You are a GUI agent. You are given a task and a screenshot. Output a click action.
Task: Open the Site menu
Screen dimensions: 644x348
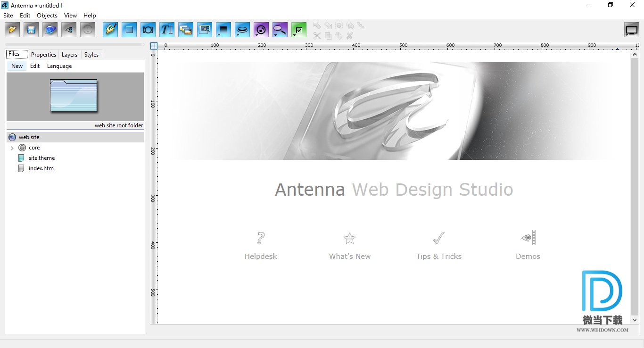[8, 15]
